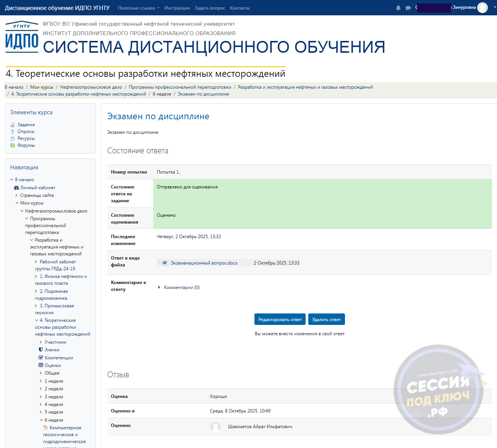The width and height of the screenshot is (497, 448).
Task: Open the Инструкции menu item
Action: click(177, 8)
